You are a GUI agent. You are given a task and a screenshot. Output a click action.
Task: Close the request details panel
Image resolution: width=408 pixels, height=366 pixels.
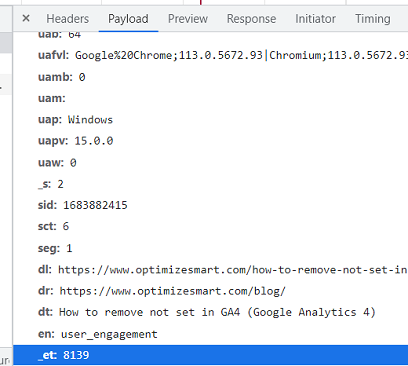[x=26, y=18]
